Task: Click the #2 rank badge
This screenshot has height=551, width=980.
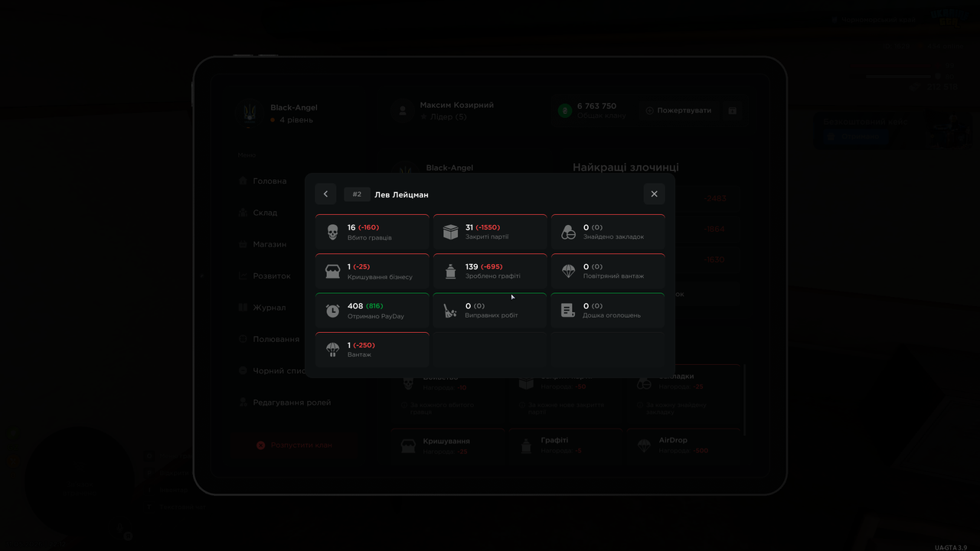Action: pos(357,194)
